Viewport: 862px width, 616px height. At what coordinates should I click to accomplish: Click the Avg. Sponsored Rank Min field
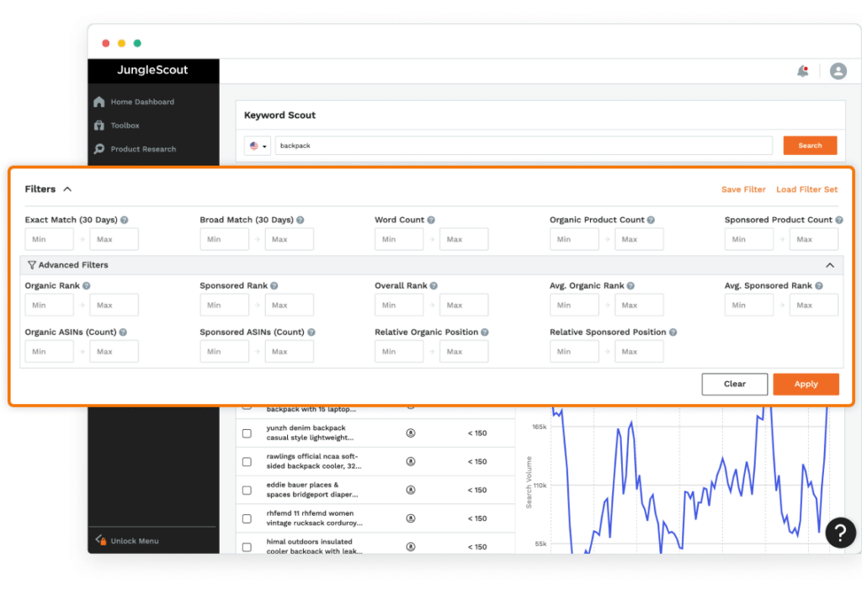pyautogui.click(x=748, y=305)
